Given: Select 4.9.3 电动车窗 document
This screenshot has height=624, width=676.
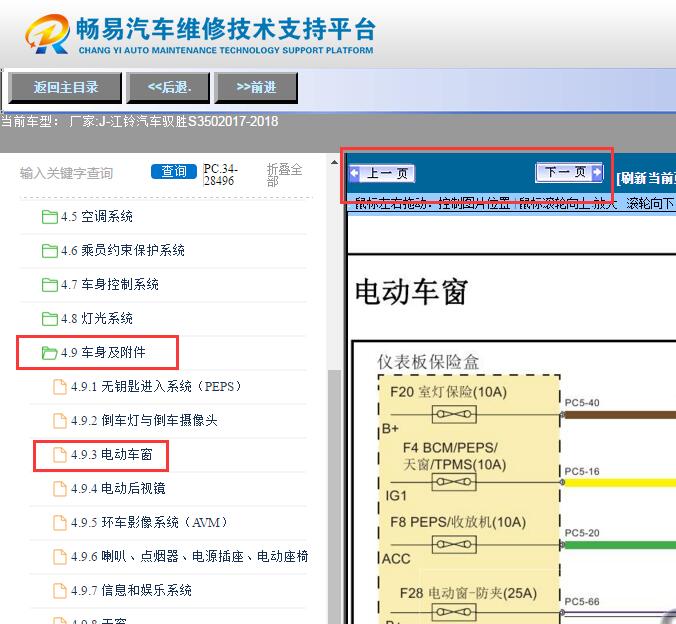Looking at the screenshot, I should point(112,455).
